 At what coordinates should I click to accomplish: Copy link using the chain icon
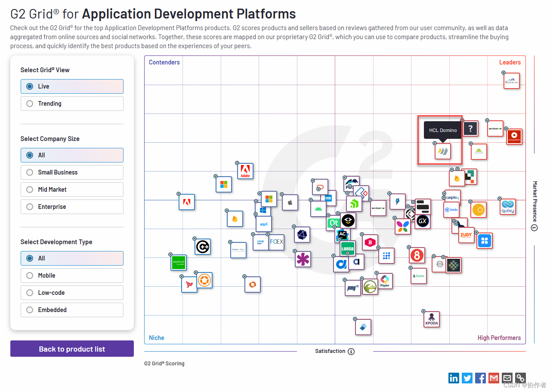(x=520, y=378)
